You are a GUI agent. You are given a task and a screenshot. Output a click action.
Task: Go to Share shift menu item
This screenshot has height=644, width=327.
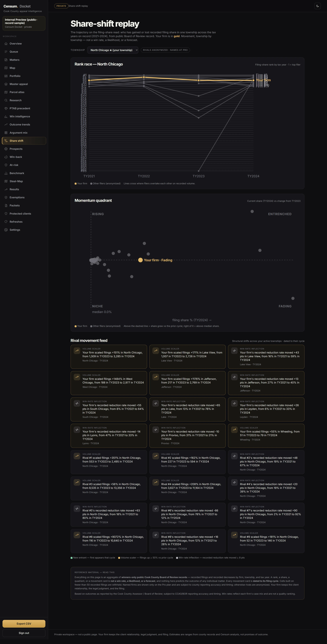[x=24, y=141]
